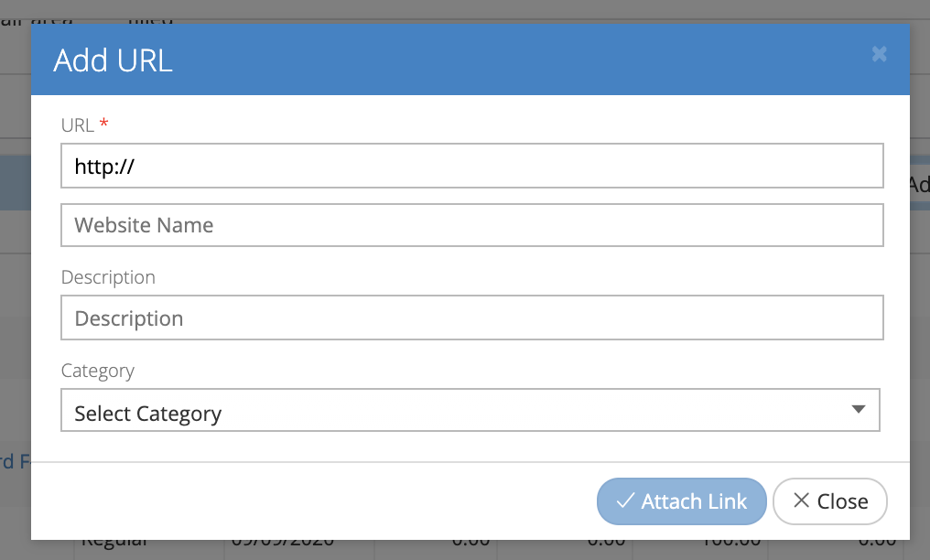
Task: Click the X icon inside the Close button
Action: 801,501
